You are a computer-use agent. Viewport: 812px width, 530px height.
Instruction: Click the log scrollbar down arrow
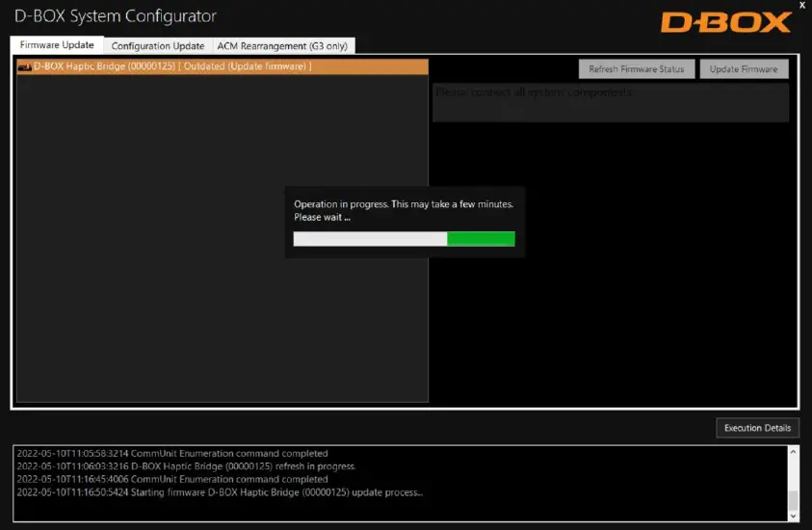pos(793,516)
